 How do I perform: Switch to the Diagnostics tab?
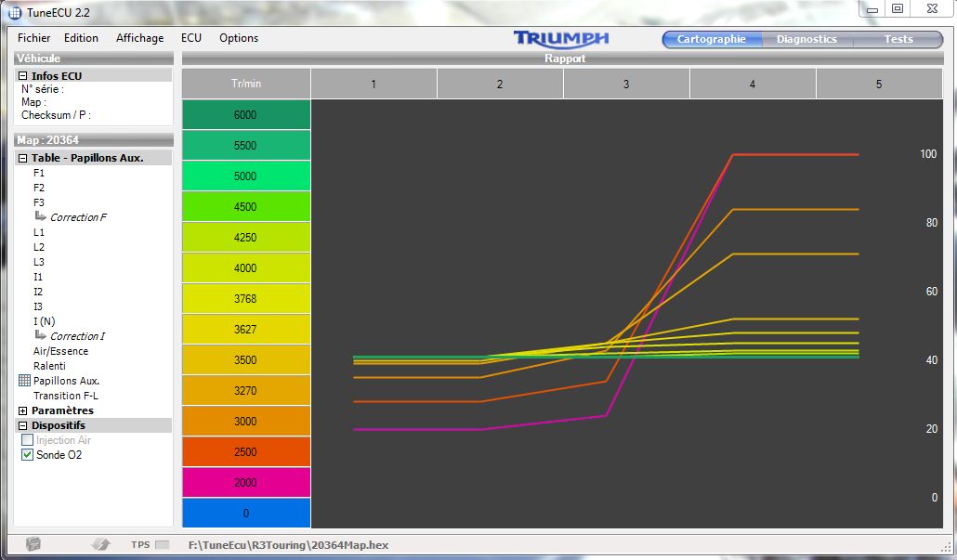pos(806,39)
